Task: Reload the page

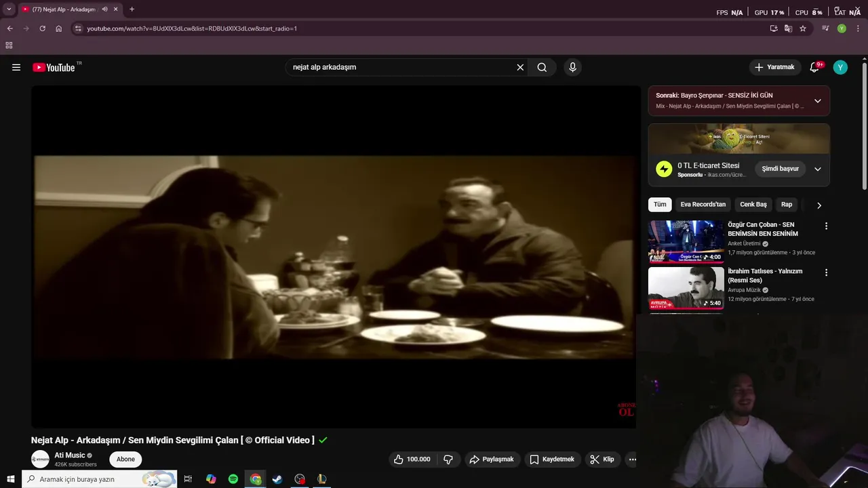Action: (42, 28)
